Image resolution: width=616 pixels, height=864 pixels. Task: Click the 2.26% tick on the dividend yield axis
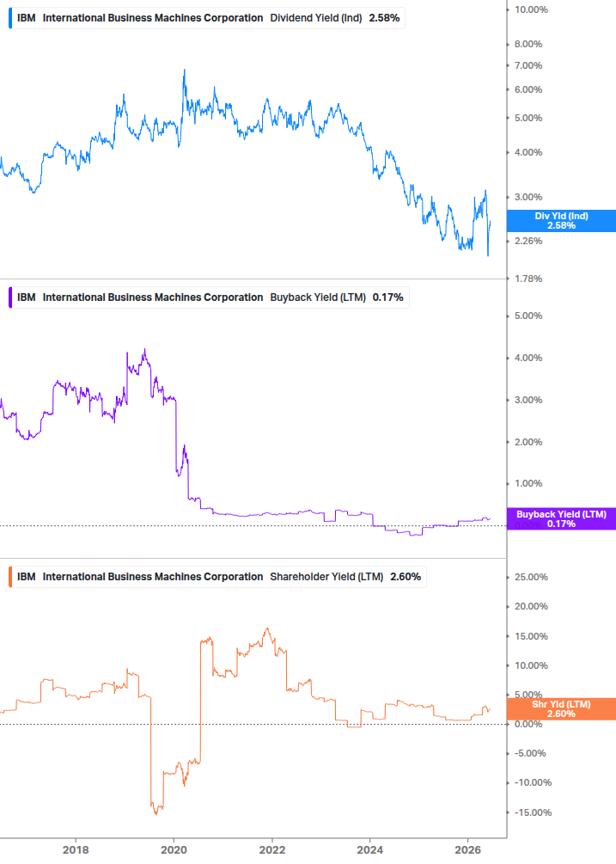click(528, 241)
